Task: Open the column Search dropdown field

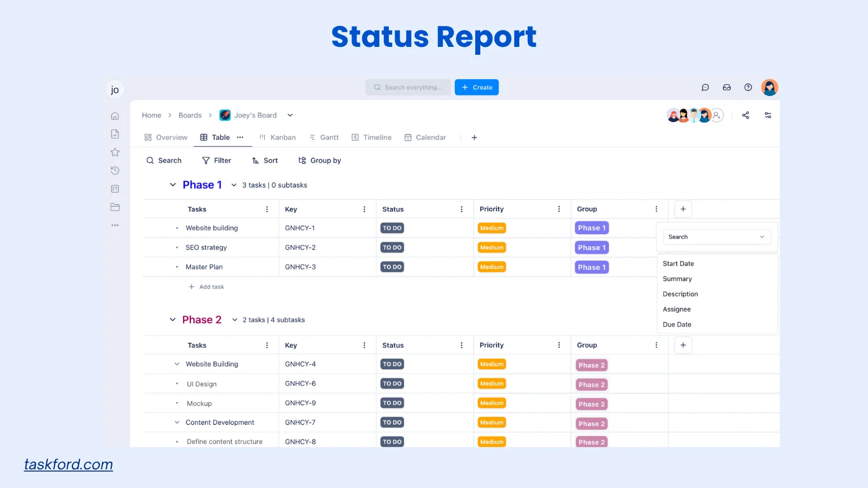Action: [716, 237]
